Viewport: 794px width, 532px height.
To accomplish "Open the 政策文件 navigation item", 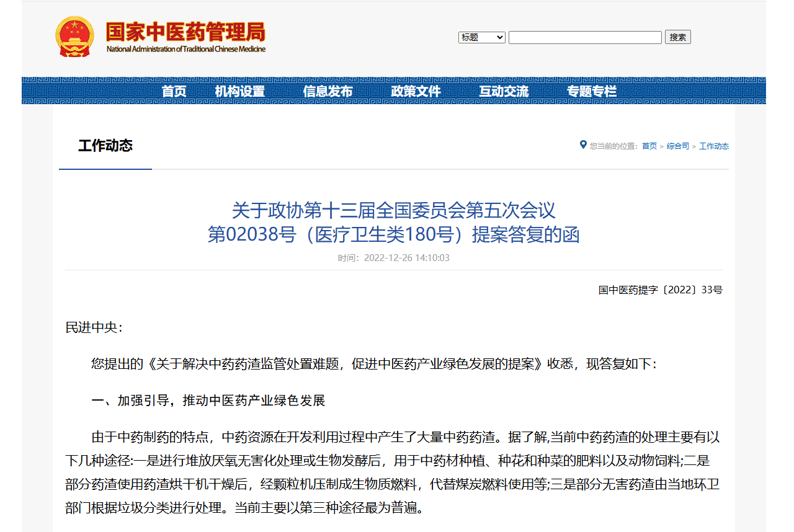I will (x=416, y=92).
